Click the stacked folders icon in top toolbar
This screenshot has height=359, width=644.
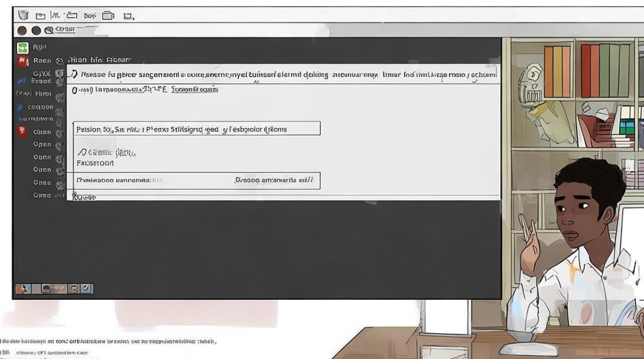(x=108, y=15)
